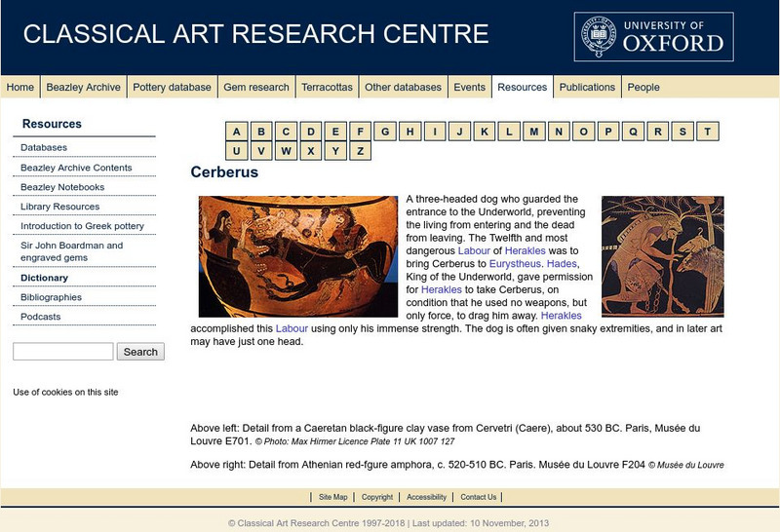Go to letter W entries
The image size is (780, 532).
(286, 151)
